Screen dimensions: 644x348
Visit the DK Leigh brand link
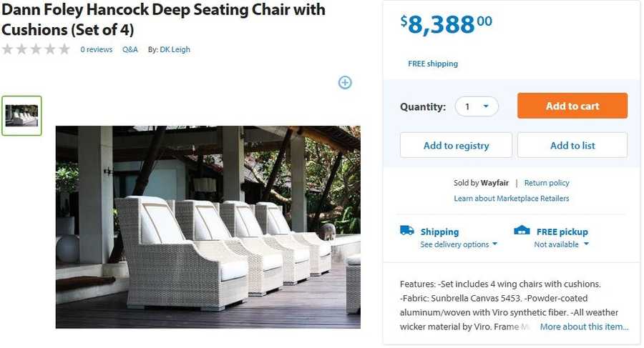[x=175, y=49]
